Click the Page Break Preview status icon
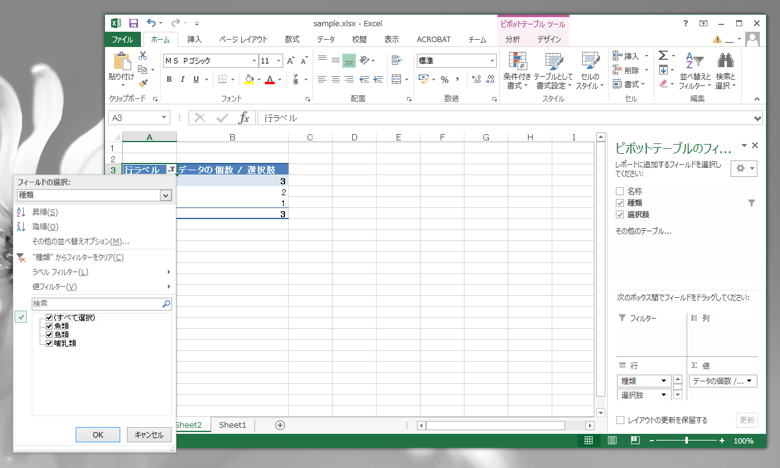Image resolution: width=780 pixels, height=468 pixels. 635,441
